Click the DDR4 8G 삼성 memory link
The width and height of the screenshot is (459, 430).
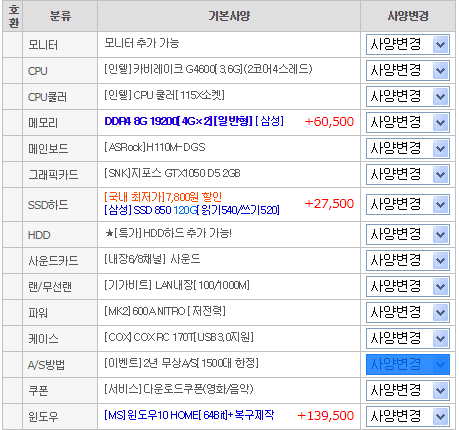194,121
